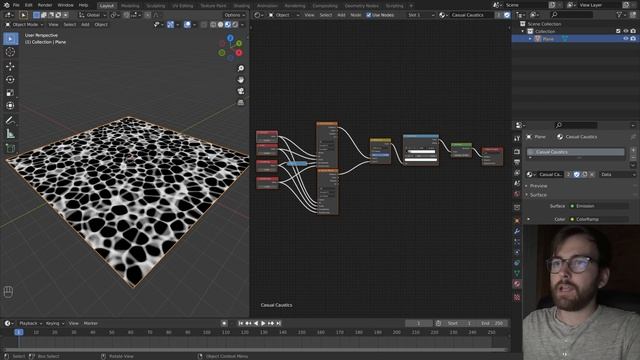Screen dimensions: 640x360
Task: Select the Select Box tool in viewport
Action: pyautogui.click(x=11, y=39)
